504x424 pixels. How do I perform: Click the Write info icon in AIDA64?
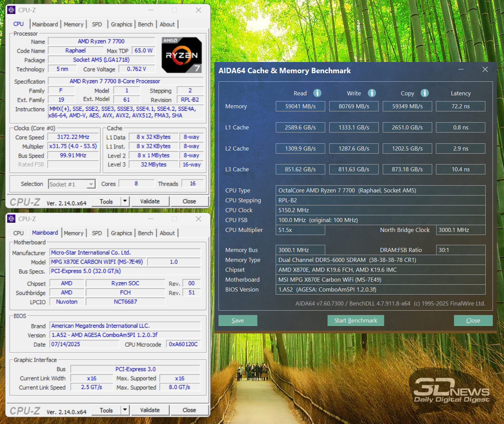pyautogui.click(x=372, y=93)
